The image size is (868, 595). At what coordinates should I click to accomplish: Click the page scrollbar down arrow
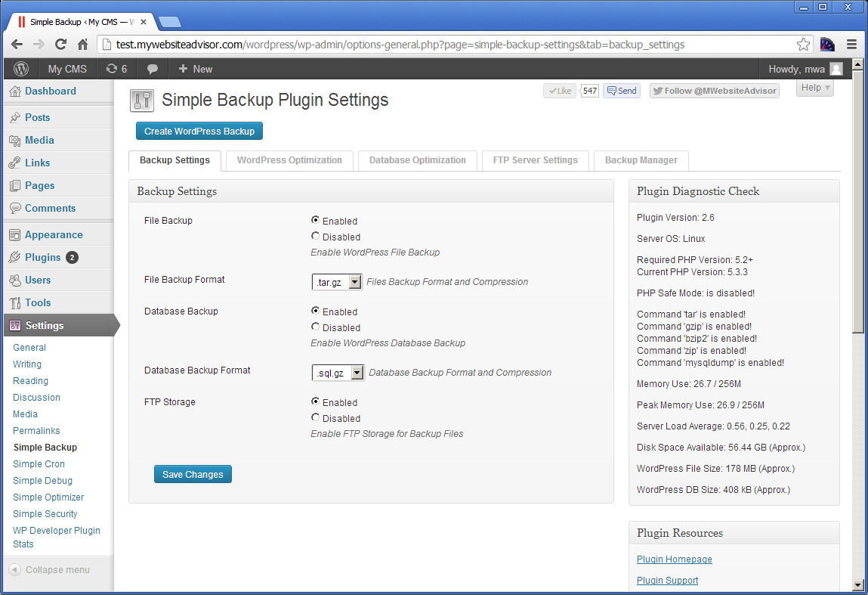pos(857,584)
